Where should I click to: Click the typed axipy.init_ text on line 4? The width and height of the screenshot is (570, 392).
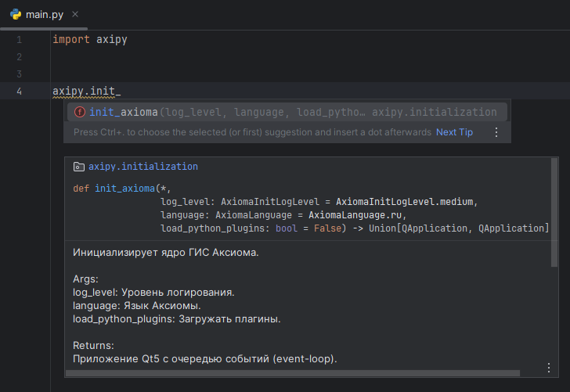tap(86, 92)
